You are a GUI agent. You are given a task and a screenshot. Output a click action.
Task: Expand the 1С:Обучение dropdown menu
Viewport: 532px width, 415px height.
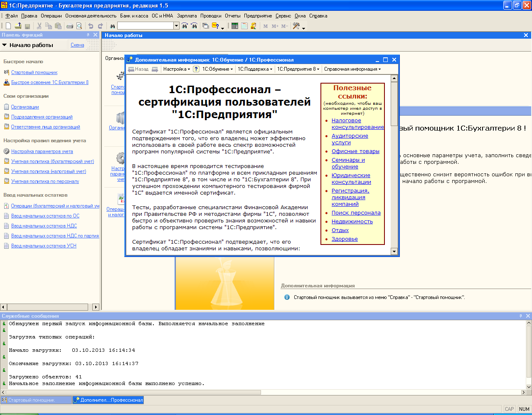point(218,69)
